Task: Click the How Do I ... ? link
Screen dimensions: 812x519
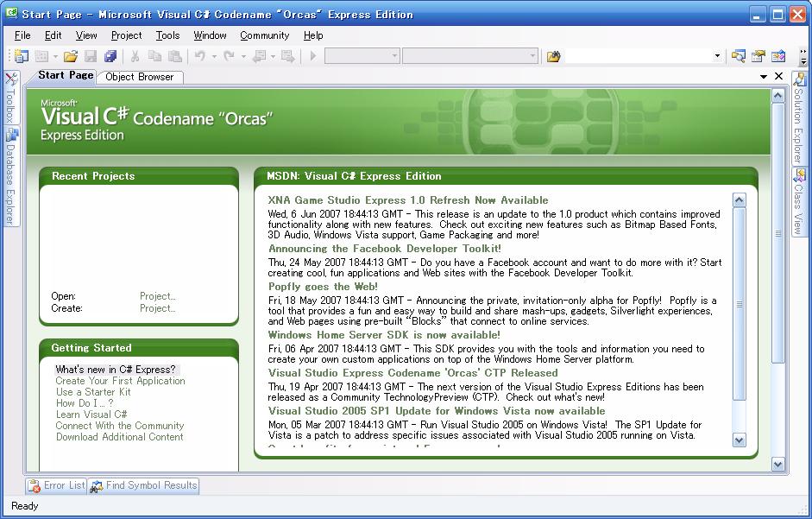Action: tap(85, 403)
